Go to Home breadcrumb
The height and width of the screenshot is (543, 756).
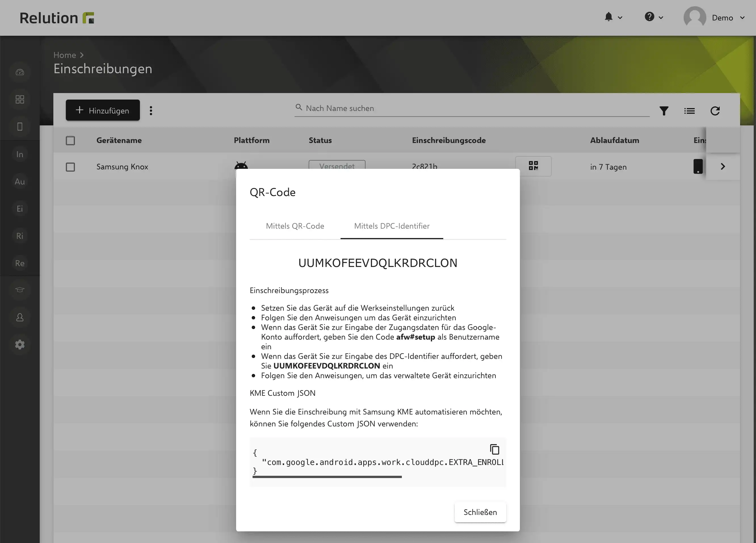(65, 55)
